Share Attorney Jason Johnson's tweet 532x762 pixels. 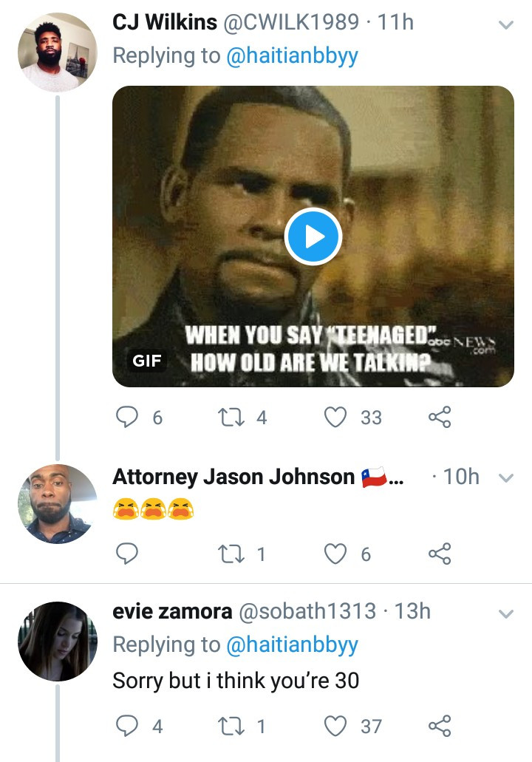440,554
